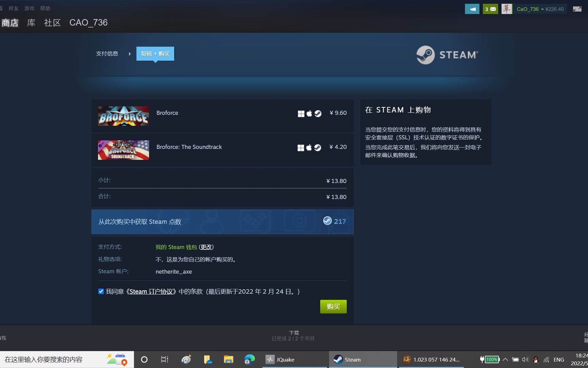Open Cortana circle icon on taskbar
Screen dimensions: 588x368
[x=144, y=359]
